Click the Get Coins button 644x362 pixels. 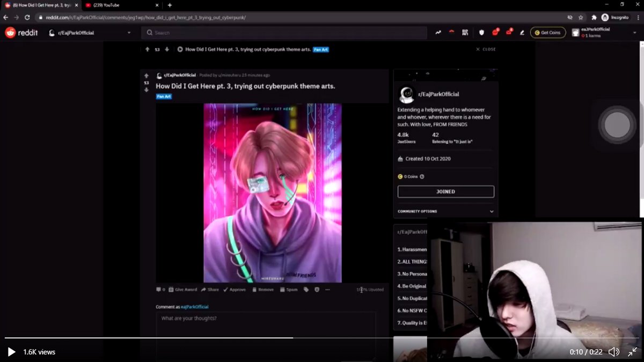548,33
